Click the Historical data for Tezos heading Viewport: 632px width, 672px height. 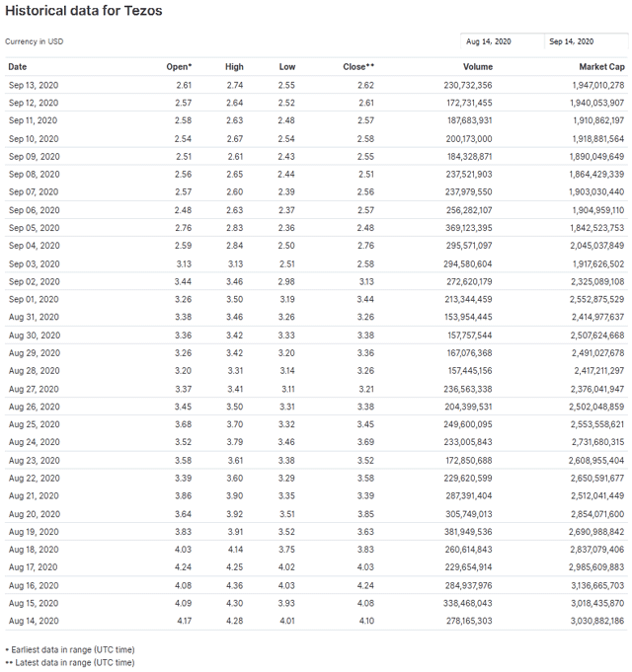point(84,10)
